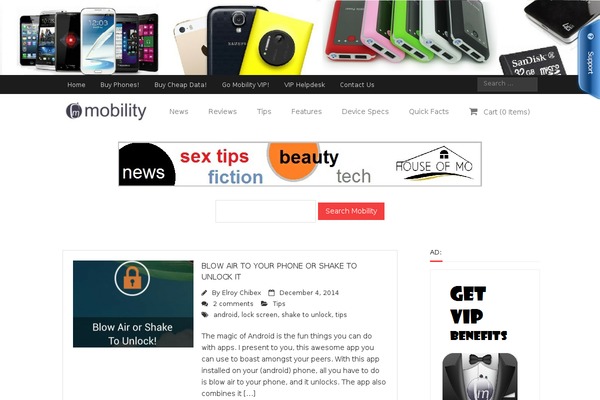Viewport: 600px width, 400px height.
Task: Focus the top bar Search field
Action: click(507, 84)
